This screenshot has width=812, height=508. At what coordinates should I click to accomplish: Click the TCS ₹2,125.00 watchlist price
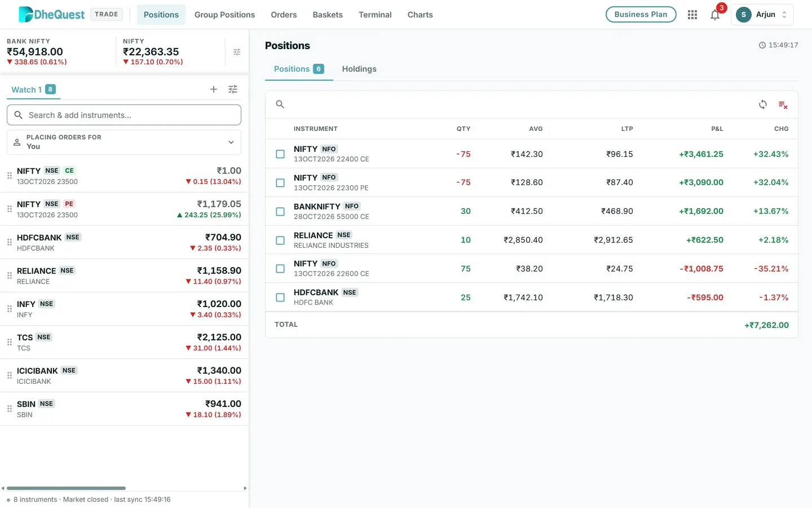coord(219,337)
